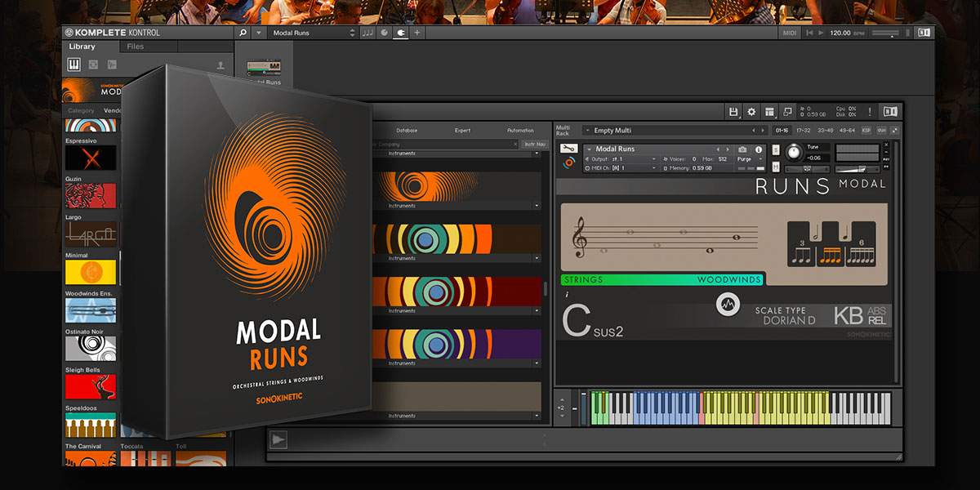Screen dimensions: 980x490
Task: Open Kontakt options gear icon
Action: click(x=751, y=112)
